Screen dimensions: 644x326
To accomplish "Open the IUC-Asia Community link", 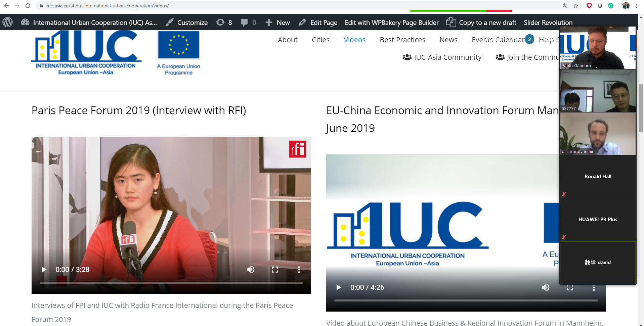I will coord(442,57).
